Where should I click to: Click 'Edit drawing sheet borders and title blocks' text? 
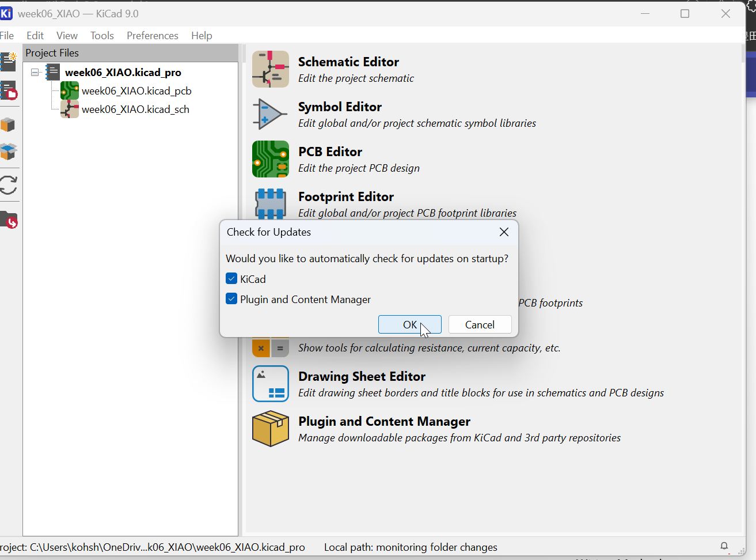click(481, 393)
